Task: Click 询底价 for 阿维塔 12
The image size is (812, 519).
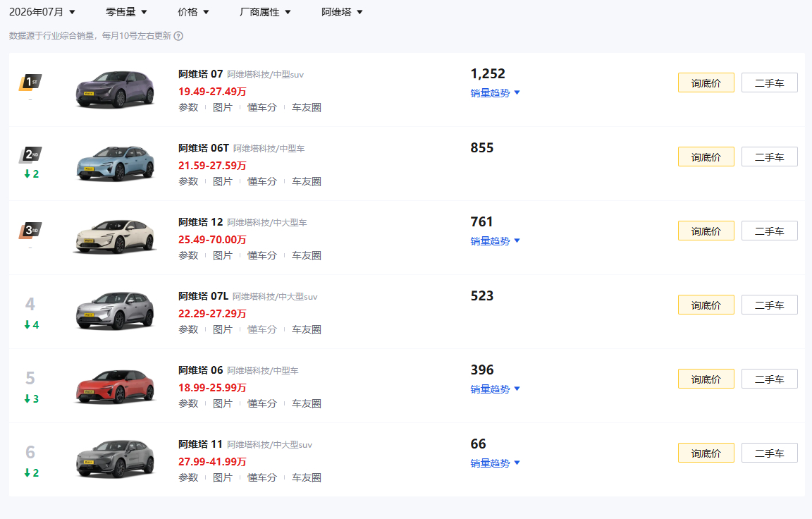Action: 706,231
